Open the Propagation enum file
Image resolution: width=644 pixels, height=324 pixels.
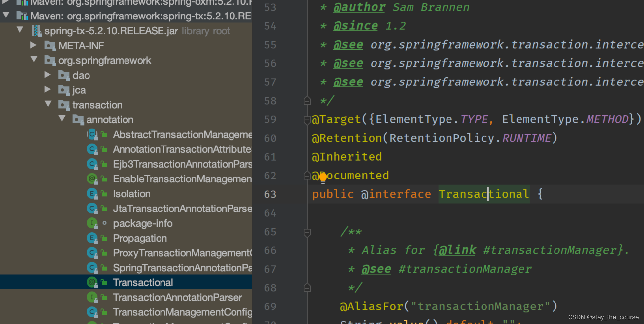(x=140, y=238)
